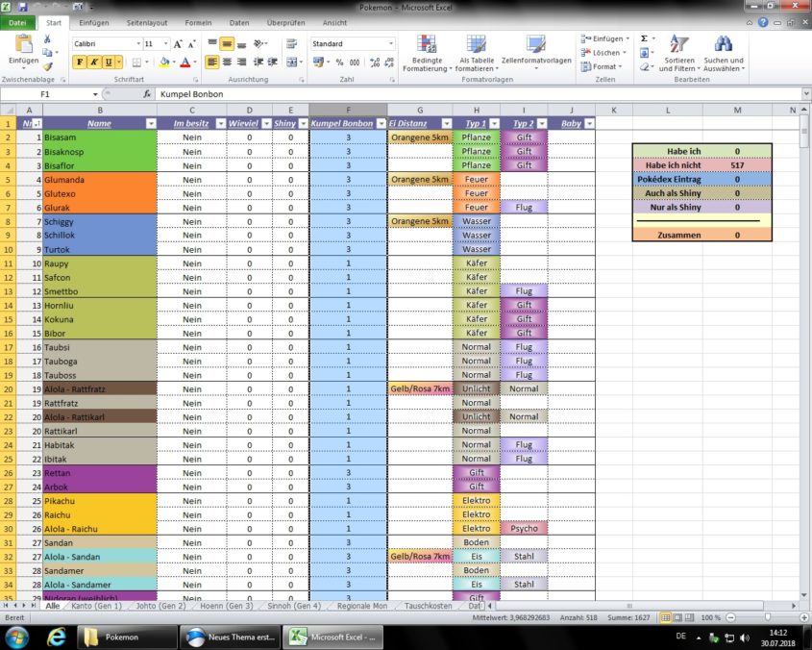Open Als Tabelle formatieren gallery

[477, 53]
